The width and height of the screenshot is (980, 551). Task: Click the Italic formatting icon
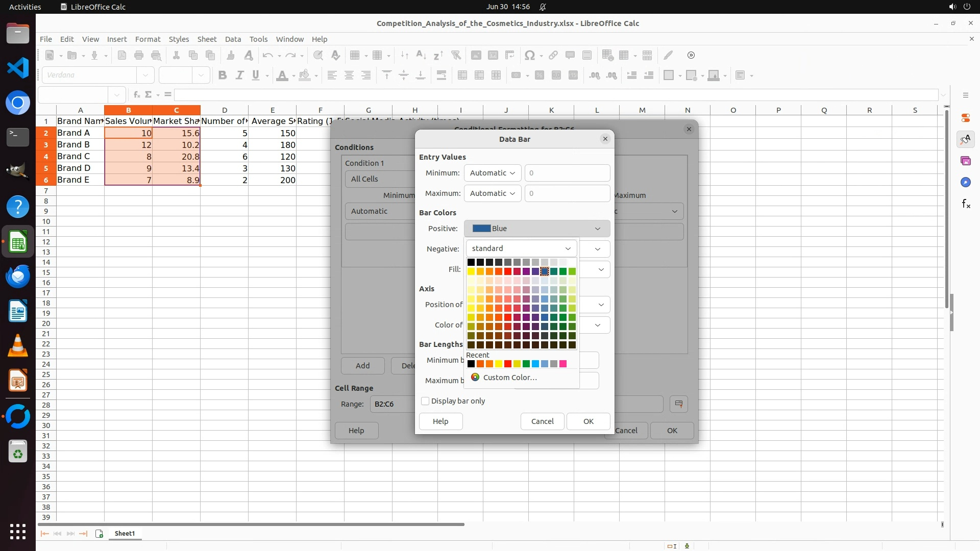pos(239,76)
